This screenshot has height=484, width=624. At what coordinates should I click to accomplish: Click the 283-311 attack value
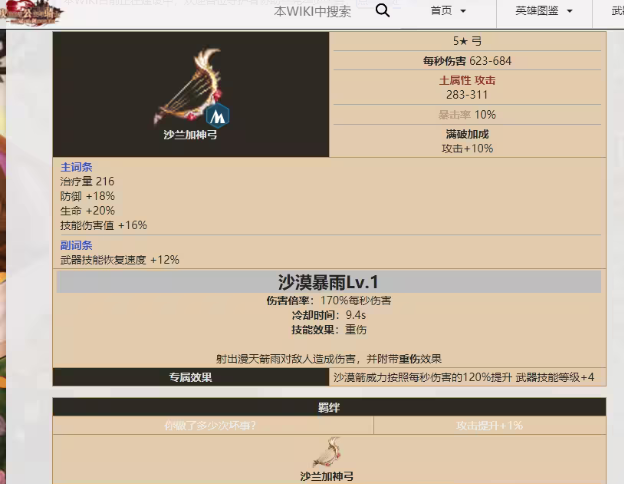(467, 95)
